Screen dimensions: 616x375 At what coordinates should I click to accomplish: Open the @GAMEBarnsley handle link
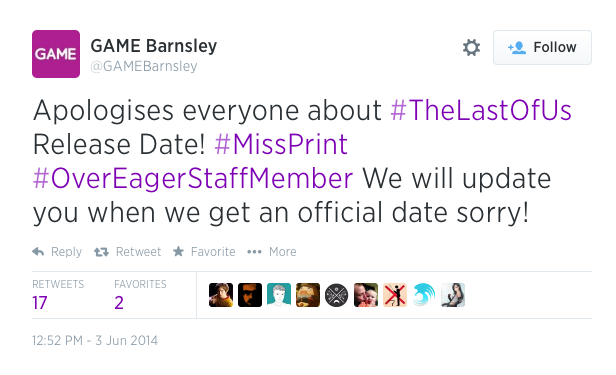144,66
